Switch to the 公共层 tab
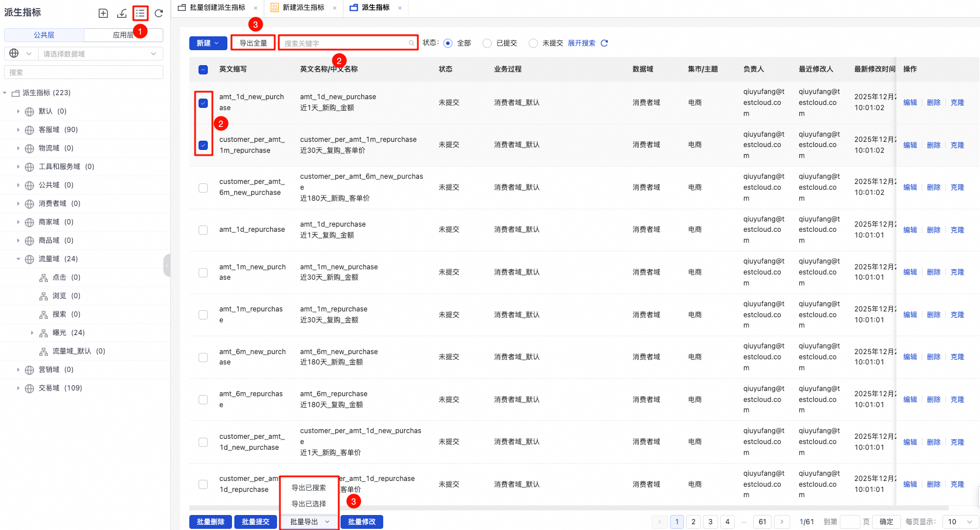Screen dimensions: 980x530 click(44, 35)
